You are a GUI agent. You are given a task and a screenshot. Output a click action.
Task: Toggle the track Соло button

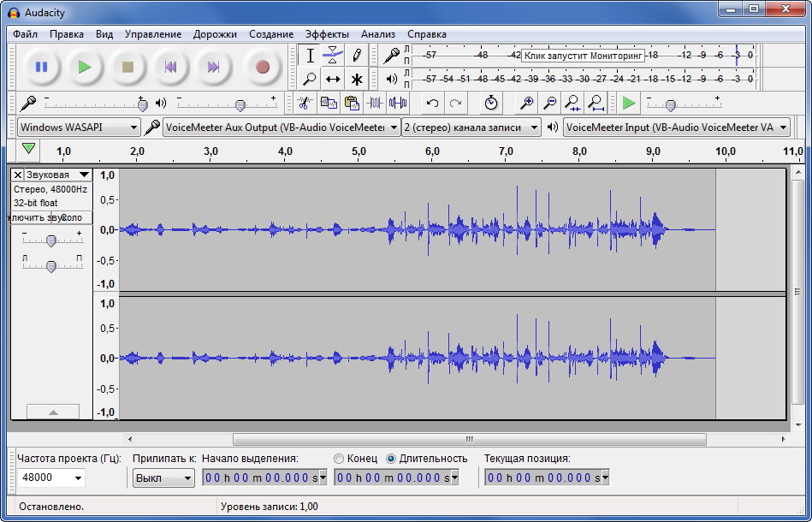tap(72, 217)
